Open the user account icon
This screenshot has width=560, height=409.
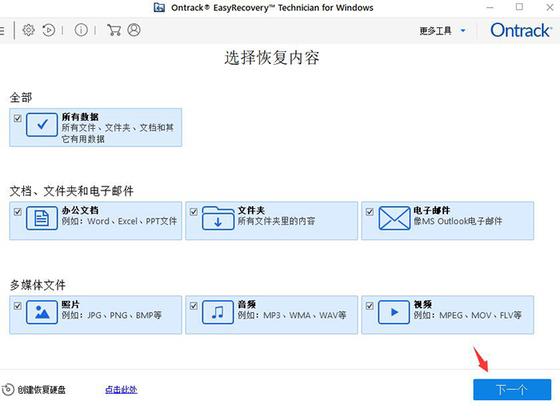[134, 30]
